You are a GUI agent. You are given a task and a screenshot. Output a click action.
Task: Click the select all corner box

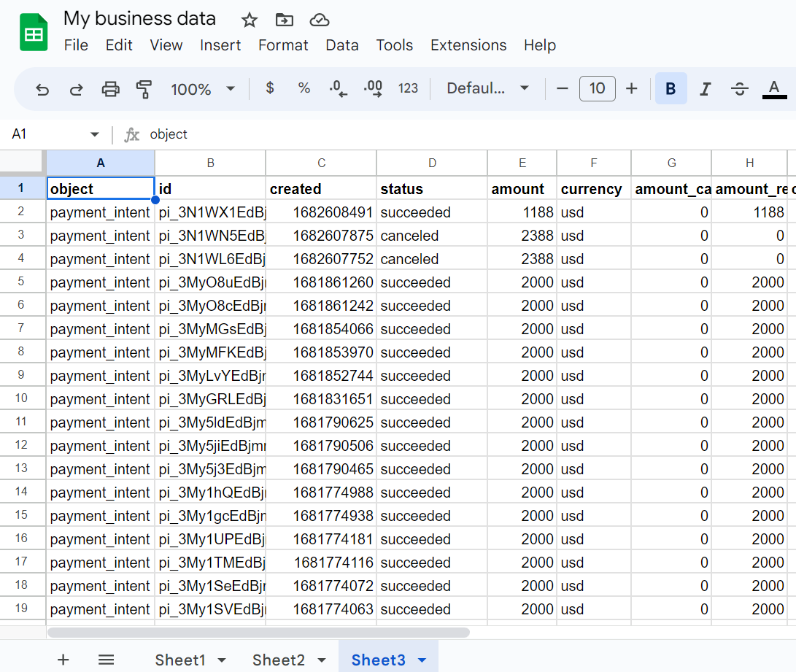(x=22, y=163)
